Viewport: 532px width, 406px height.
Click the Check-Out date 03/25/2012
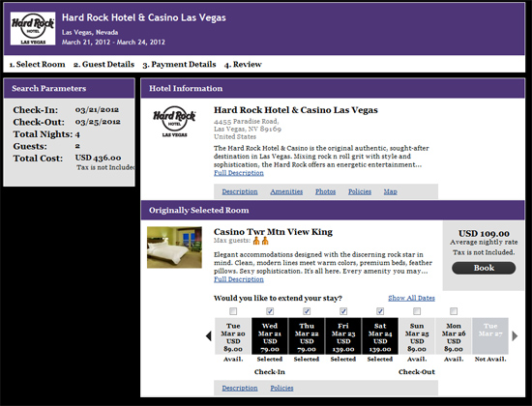click(x=98, y=122)
